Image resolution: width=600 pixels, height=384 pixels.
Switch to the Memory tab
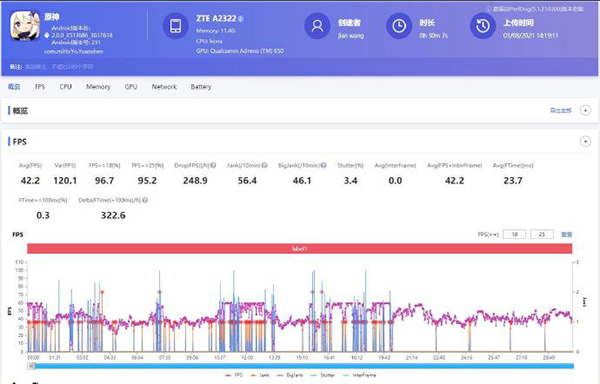tap(98, 87)
